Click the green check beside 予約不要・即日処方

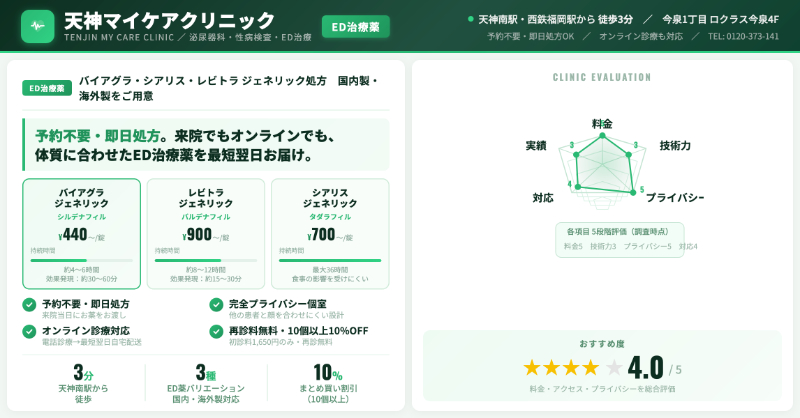click(x=29, y=304)
